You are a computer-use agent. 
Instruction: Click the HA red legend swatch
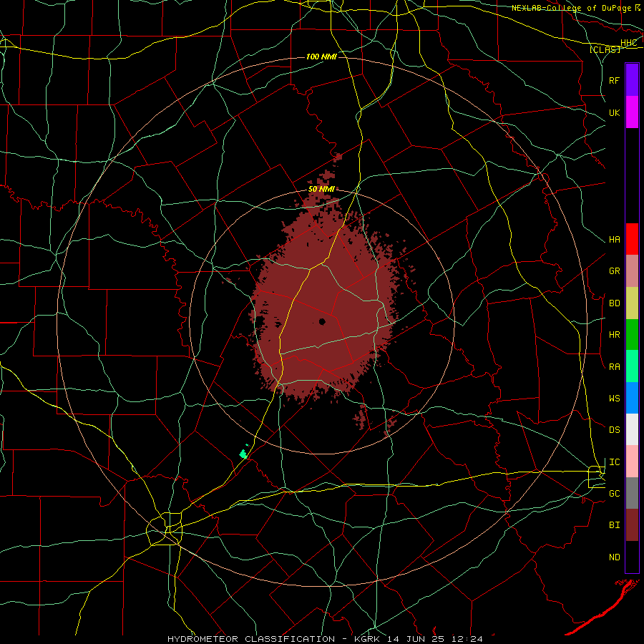[632, 239]
